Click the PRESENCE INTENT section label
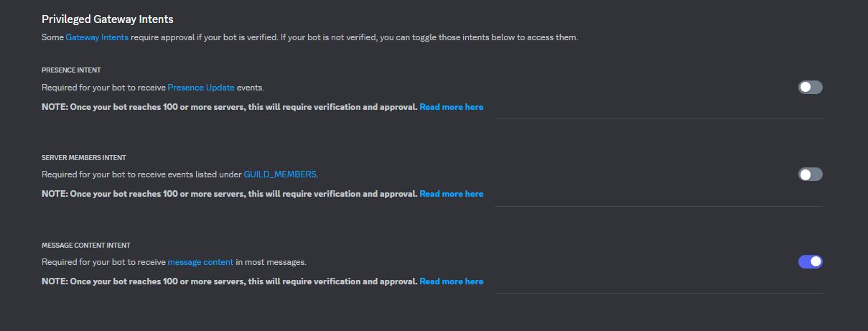 click(x=71, y=70)
